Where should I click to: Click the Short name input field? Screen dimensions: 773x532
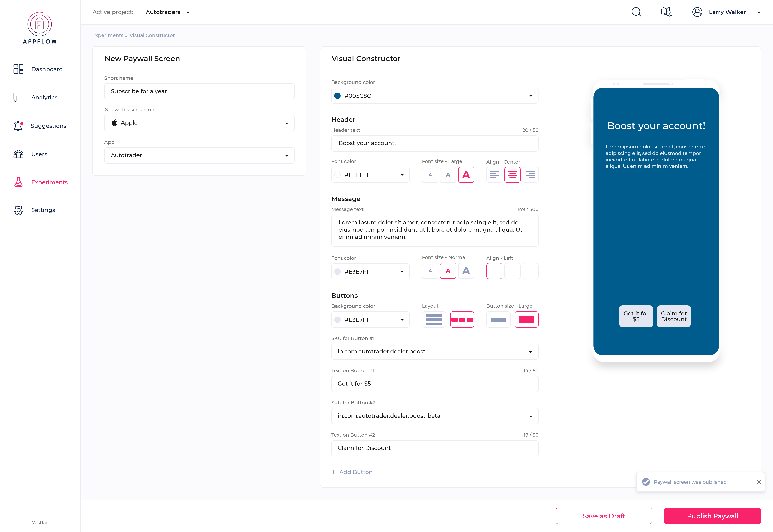(199, 91)
